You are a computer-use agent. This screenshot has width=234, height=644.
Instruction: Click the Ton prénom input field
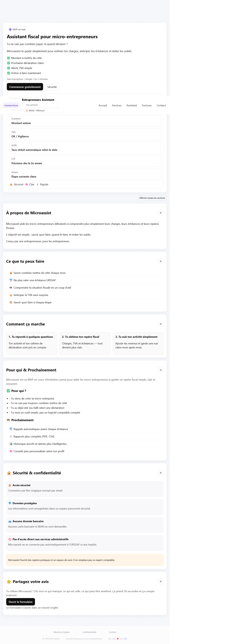(41, 105)
